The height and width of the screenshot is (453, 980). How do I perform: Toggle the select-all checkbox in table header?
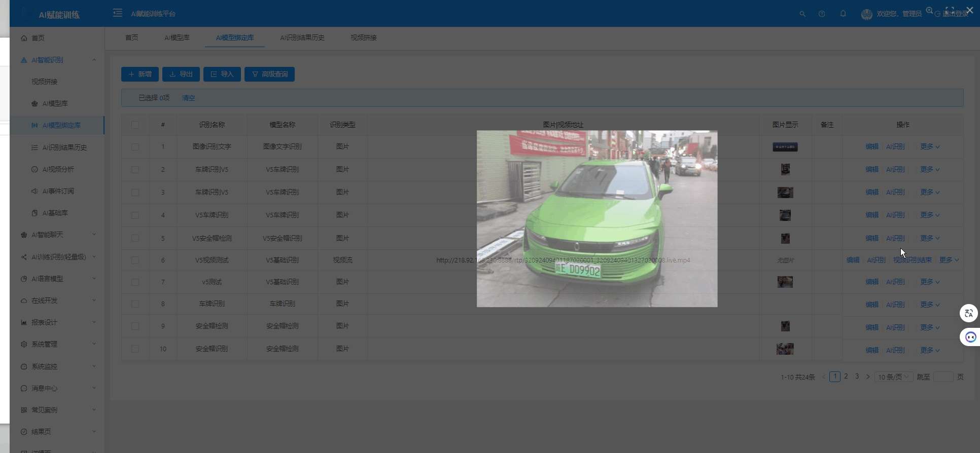[x=135, y=125]
